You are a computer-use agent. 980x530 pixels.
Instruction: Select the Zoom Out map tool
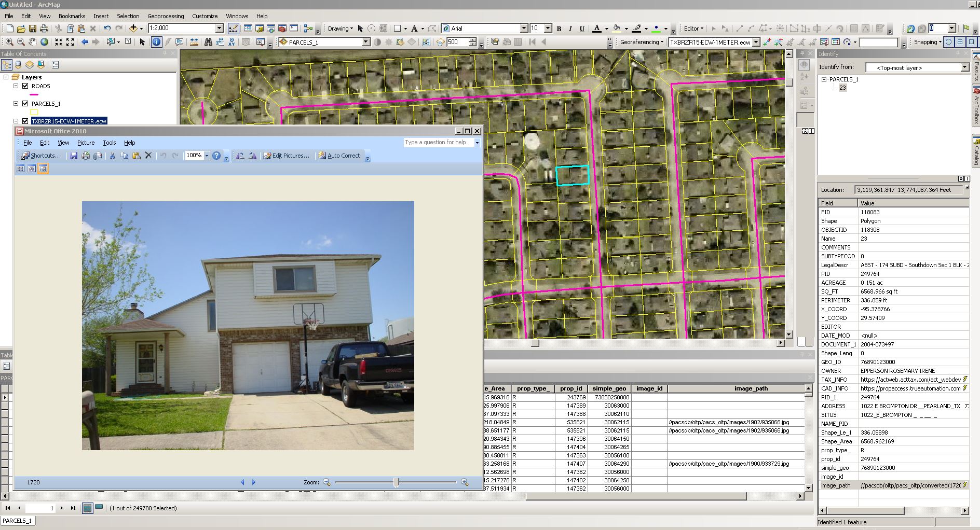coord(21,42)
